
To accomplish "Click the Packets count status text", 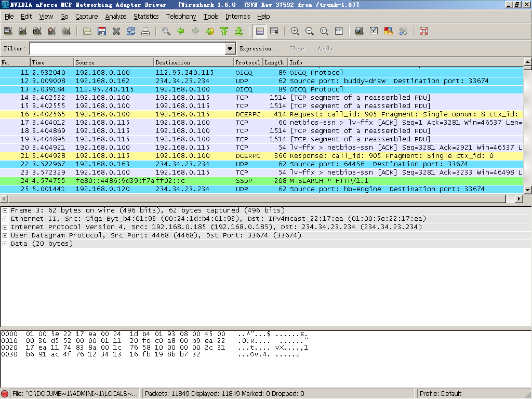I will (224, 394).
